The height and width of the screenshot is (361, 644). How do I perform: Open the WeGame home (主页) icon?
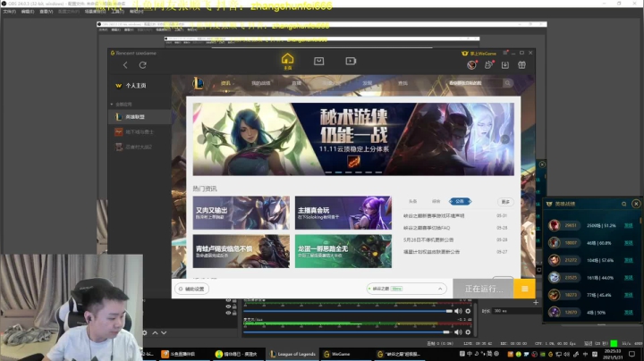[x=287, y=61]
